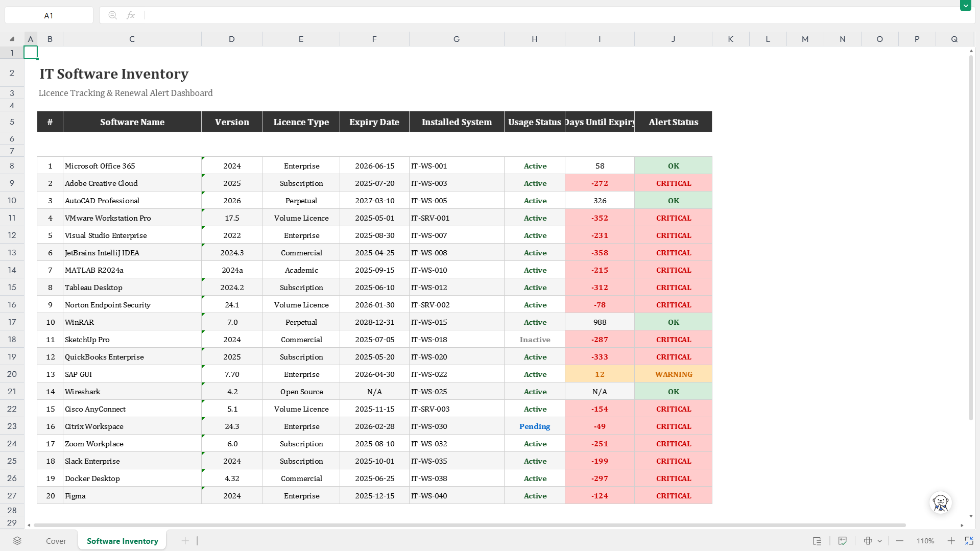Image resolution: width=980 pixels, height=551 pixels.
Task: Click the A1 name box field
Action: 49,15
